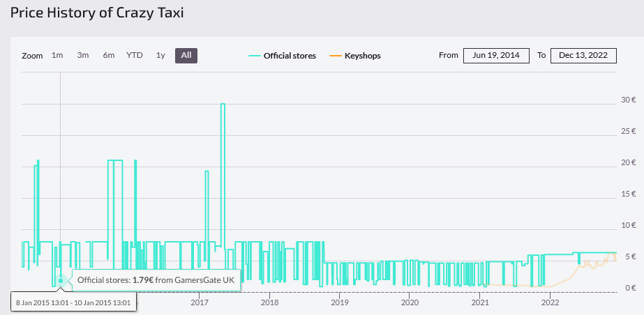Click the 2022 label on the time axis

550,302
